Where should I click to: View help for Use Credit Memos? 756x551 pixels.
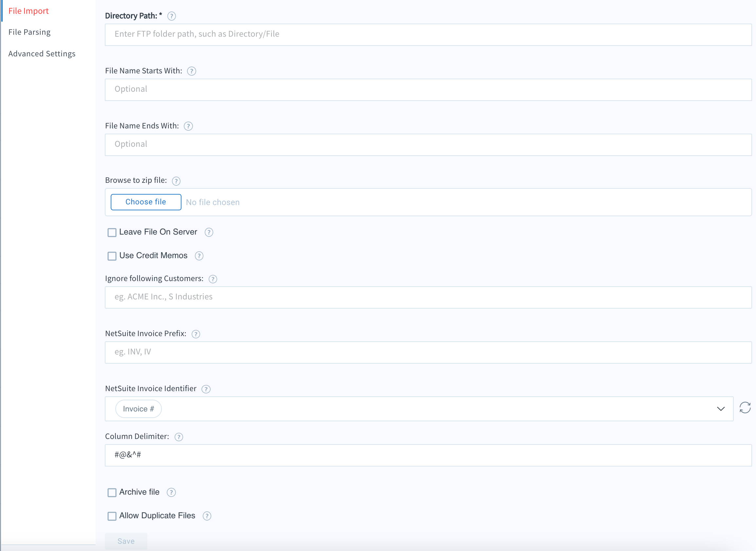(x=199, y=256)
